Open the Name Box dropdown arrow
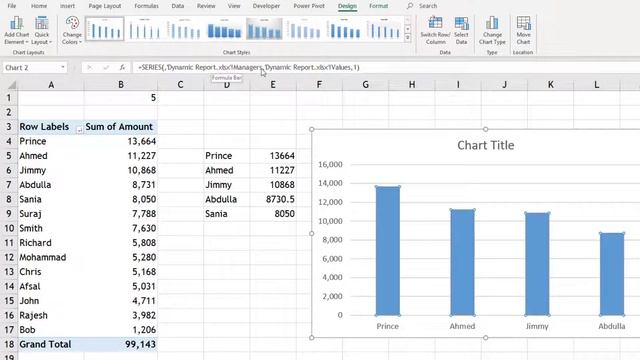 (63, 67)
